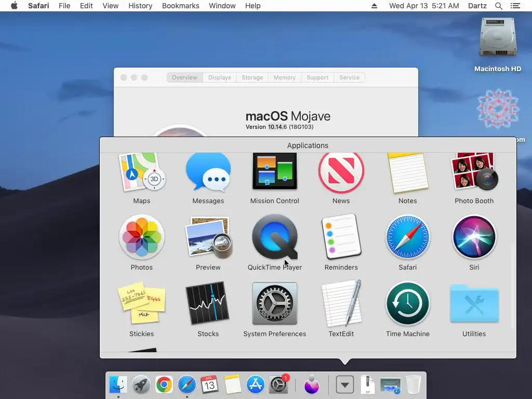
Task: Switch to Displays tab in About This Mac
Action: click(220, 77)
